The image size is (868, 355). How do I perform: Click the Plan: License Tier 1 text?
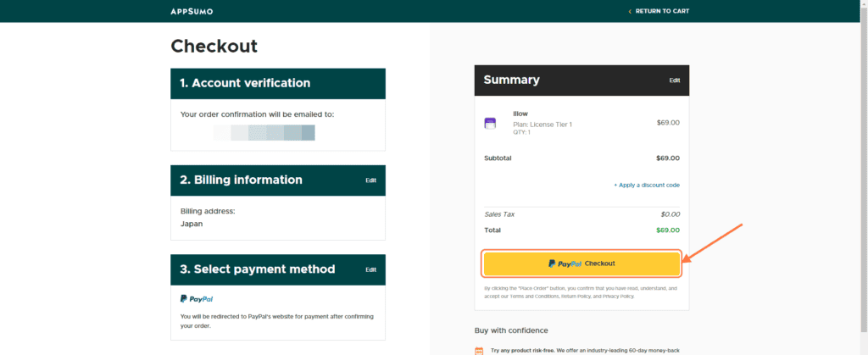(542, 125)
